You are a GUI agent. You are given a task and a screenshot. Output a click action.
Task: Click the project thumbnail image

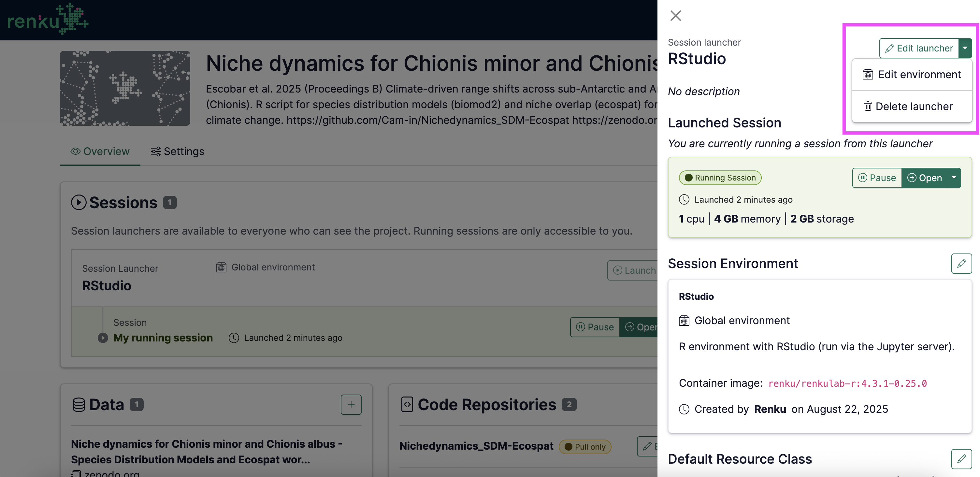125,88
